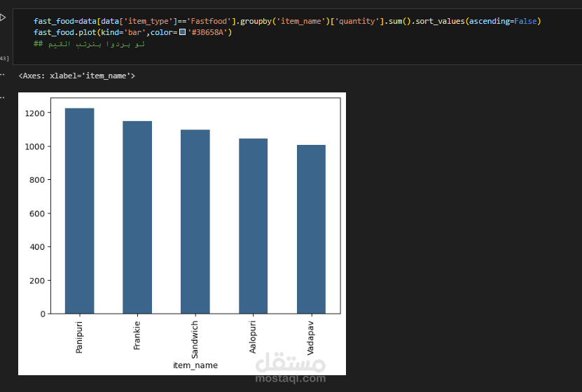Screen dimensions: 582x392
Task: Click the Panipuri bar in the chart
Action: [x=79, y=211]
